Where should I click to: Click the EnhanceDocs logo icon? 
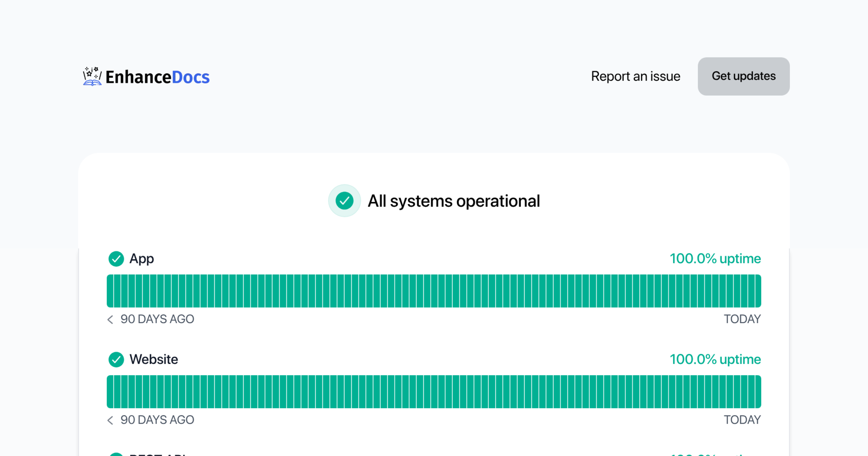[92, 76]
